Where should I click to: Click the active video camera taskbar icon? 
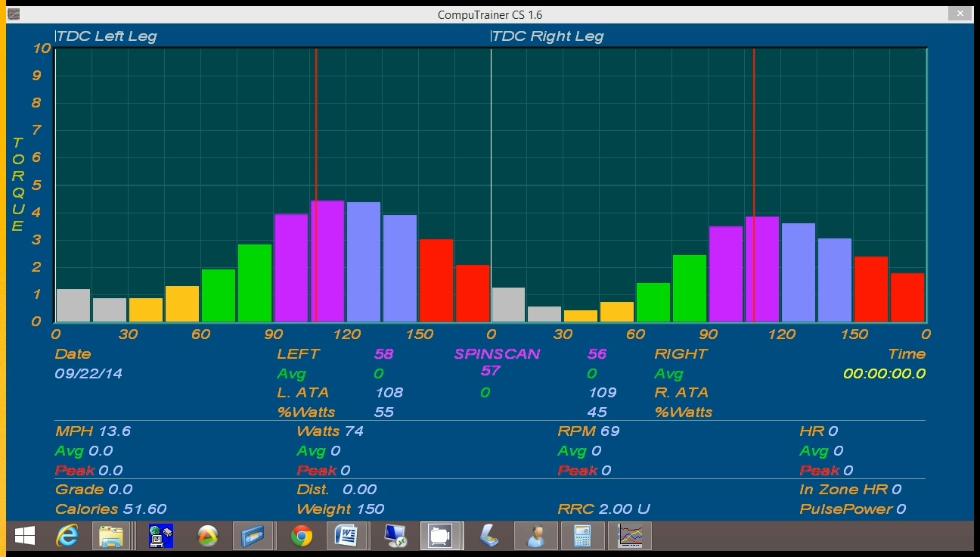click(x=440, y=537)
